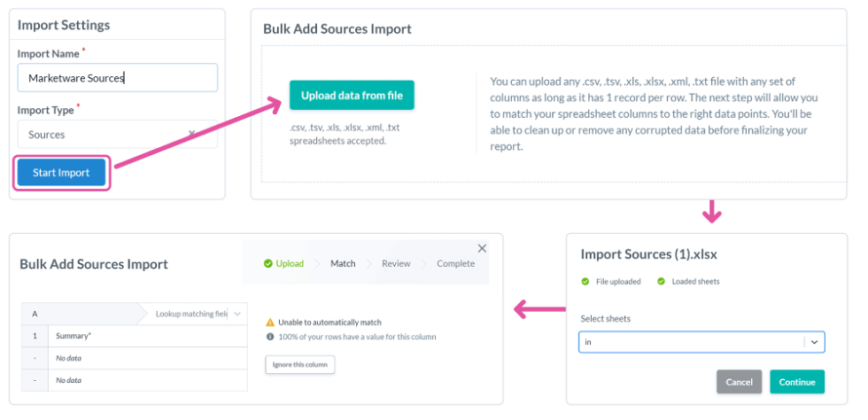Image resolution: width=868 pixels, height=420 pixels.
Task: Clear the Sources import type selection
Action: (192, 135)
